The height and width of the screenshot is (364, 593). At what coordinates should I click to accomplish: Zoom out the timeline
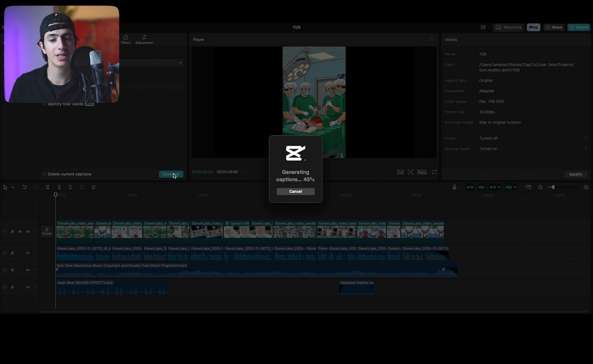540,187
